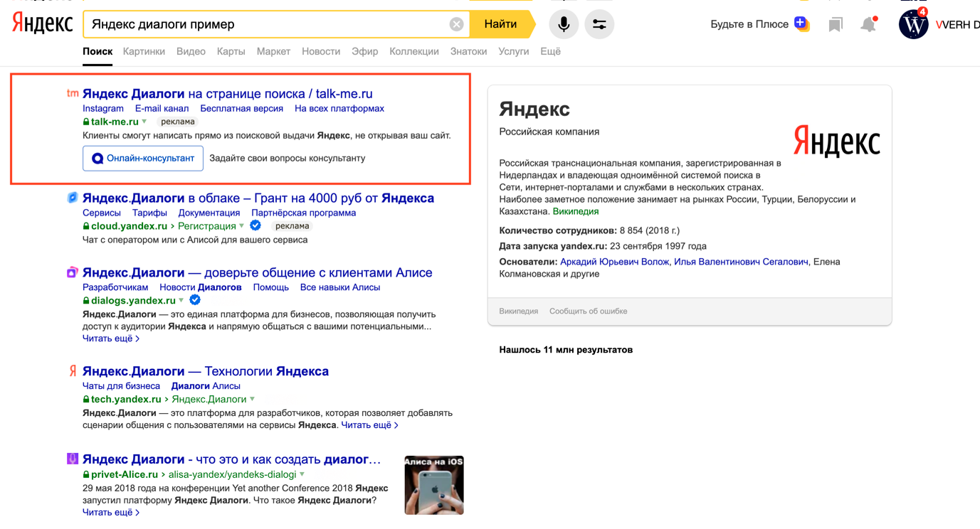This screenshot has width=980, height=529.
Task: Open 'Яндекс Диалоги на странице поиска' result
Action: 228,93
